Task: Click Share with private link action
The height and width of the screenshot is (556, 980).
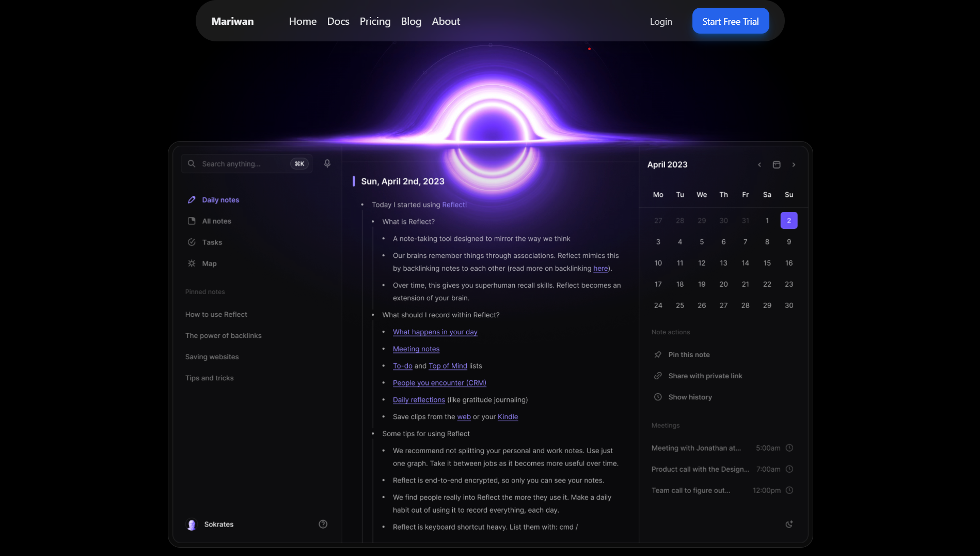Action: click(705, 376)
